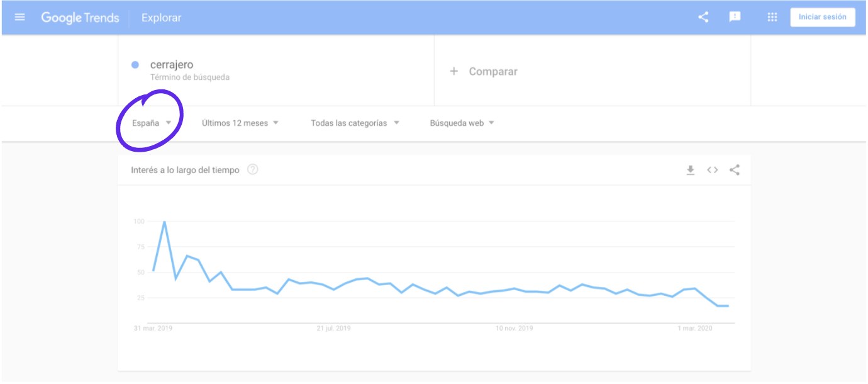Open the Todas las categorías dropdown
This screenshot has width=868, height=384.
tap(355, 123)
